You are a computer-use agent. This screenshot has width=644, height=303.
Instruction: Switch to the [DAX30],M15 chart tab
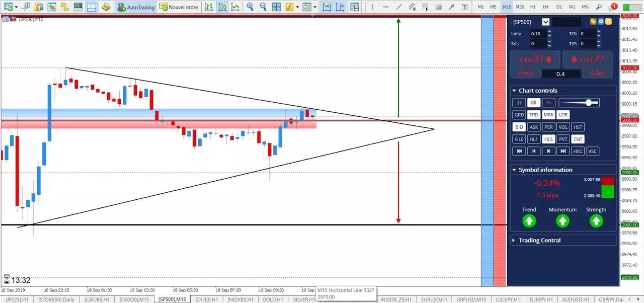(134, 299)
